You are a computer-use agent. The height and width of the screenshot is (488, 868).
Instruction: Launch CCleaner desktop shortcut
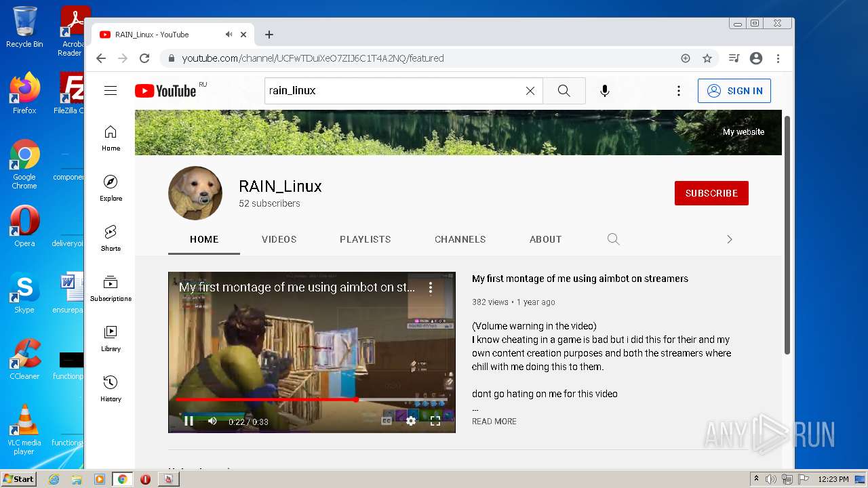click(x=24, y=359)
